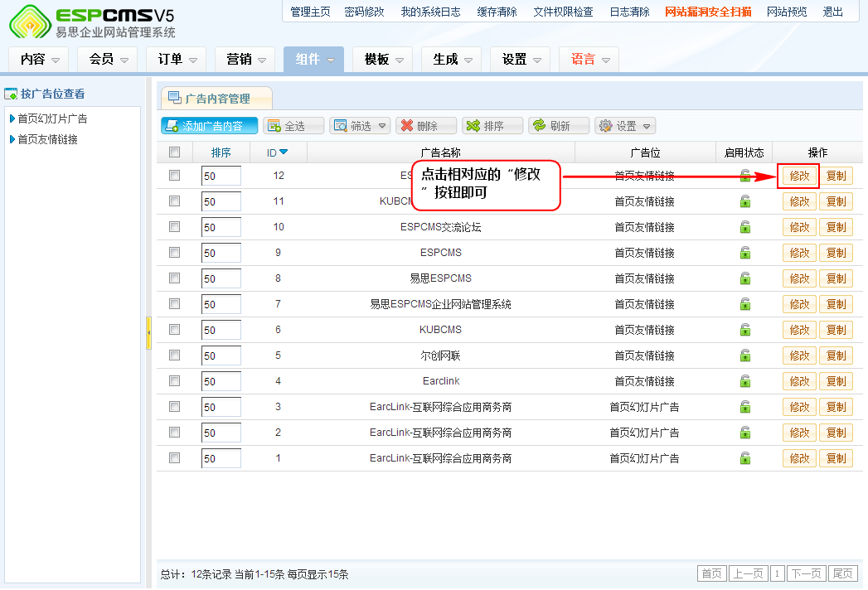Open the 内容 dropdown menu
Viewport: 868px width, 590px height.
39,59
